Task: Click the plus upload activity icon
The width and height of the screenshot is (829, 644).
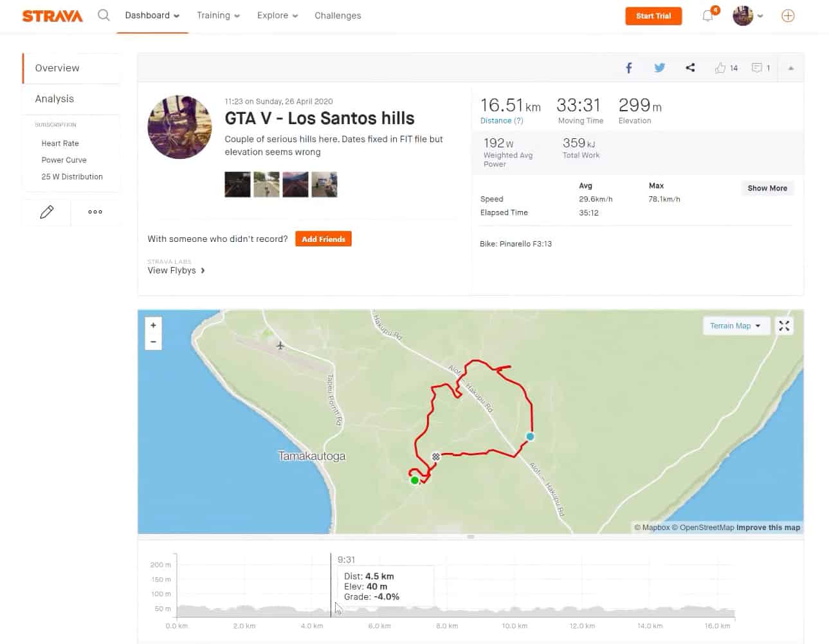Action: pyautogui.click(x=788, y=16)
